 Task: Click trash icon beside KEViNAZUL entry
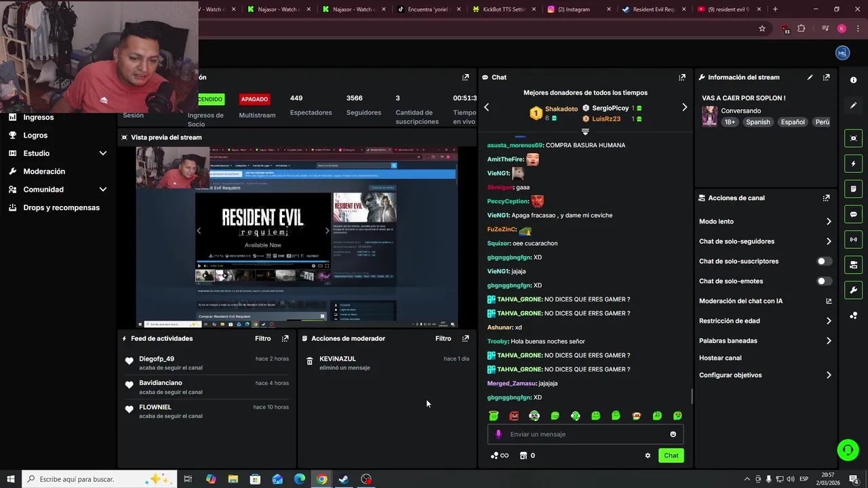pyautogui.click(x=310, y=361)
